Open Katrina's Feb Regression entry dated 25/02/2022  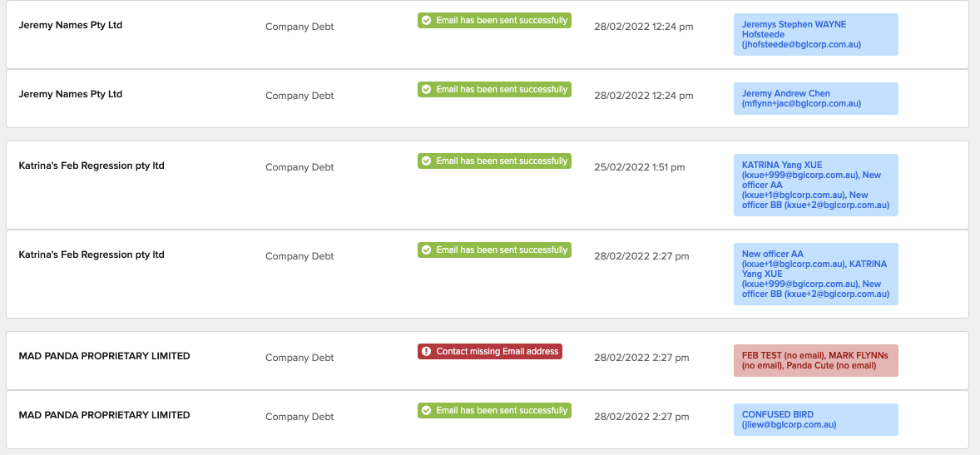click(x=92, y=166)
